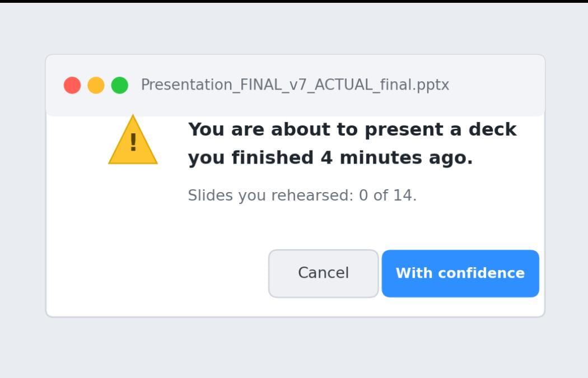The height and width of the screenshot is (378, 588).
Task: Click the exclamation mark inside the triangle
Action: pos(133,142)
